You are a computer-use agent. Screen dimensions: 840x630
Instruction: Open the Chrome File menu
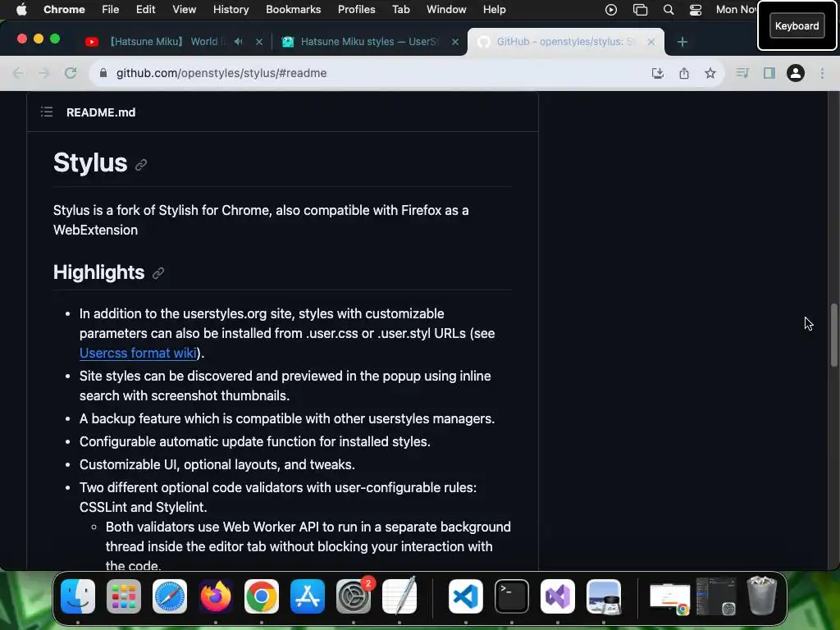coord(111,10)
